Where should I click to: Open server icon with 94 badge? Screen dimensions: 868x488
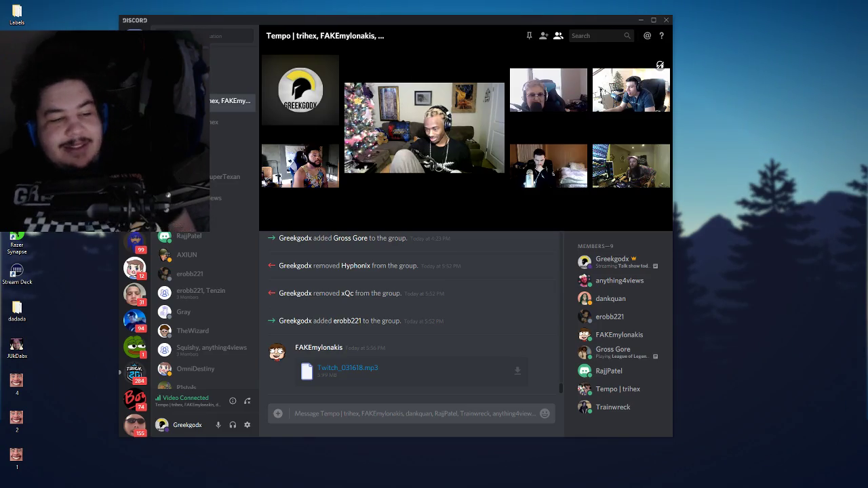(134, 321)
